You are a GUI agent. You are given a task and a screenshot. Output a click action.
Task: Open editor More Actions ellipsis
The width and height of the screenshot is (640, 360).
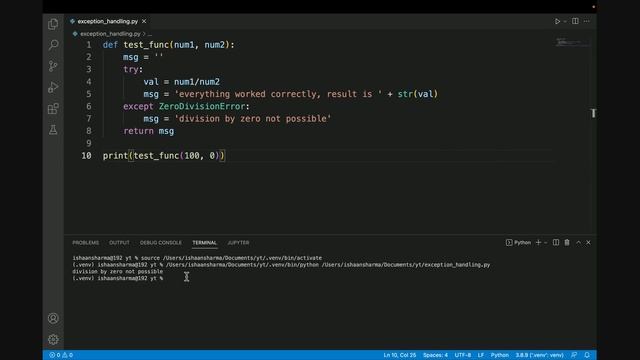(587, 21)
